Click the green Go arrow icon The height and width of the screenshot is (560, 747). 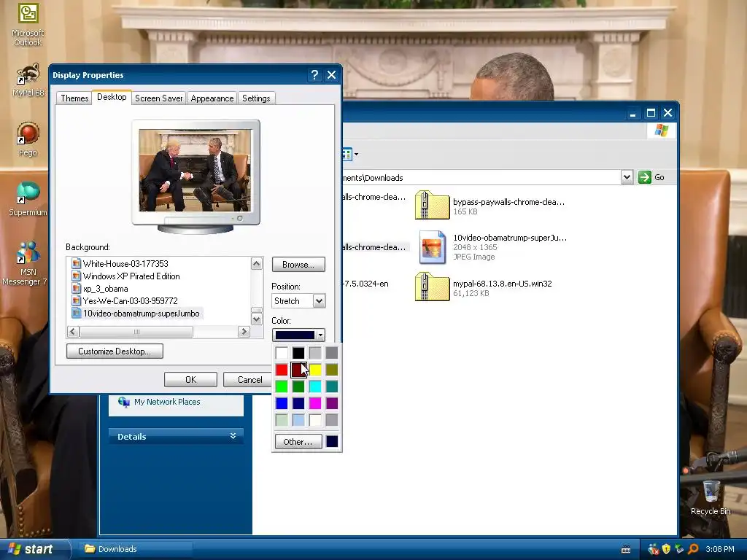coord(645,177)
